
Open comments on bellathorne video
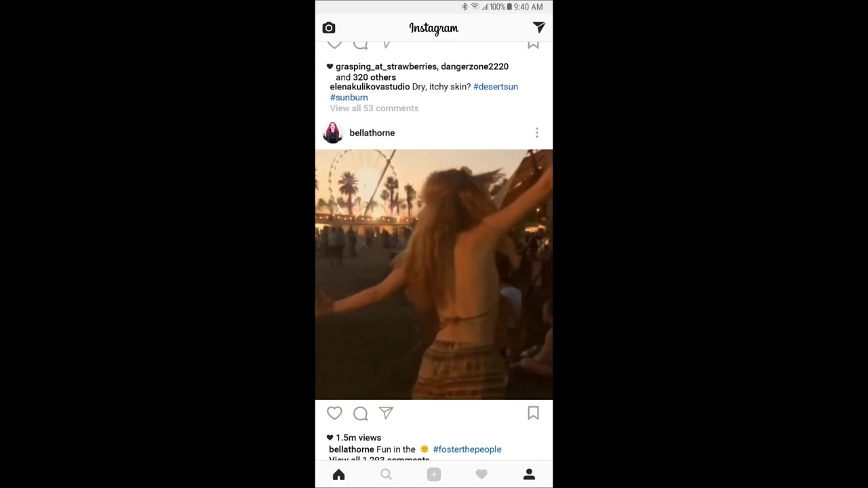coord(360,413)
